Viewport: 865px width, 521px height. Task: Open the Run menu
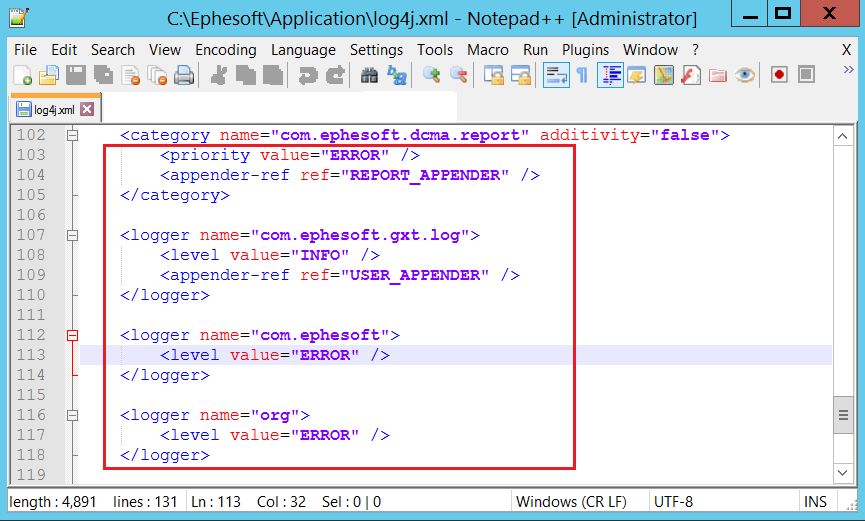point(535,50)
